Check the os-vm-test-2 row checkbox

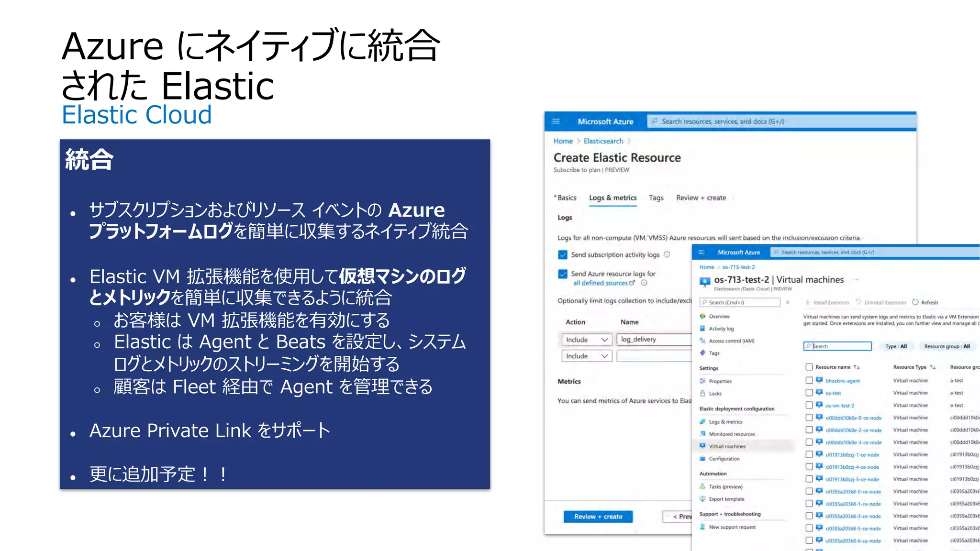809,405
